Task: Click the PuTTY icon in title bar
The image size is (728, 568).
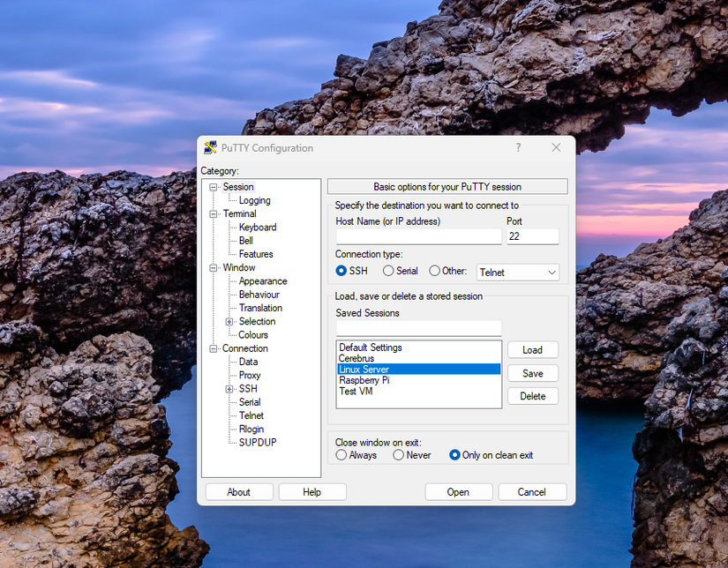Action: click(210, 147)
